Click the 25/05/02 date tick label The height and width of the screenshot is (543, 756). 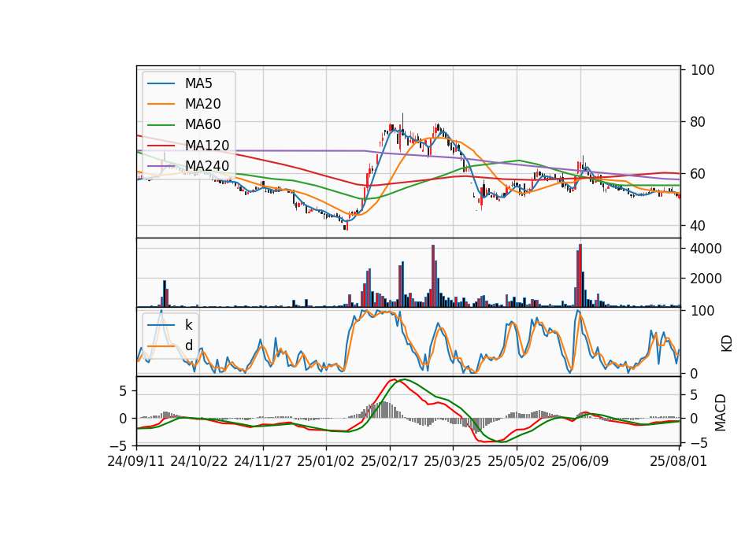517,461
